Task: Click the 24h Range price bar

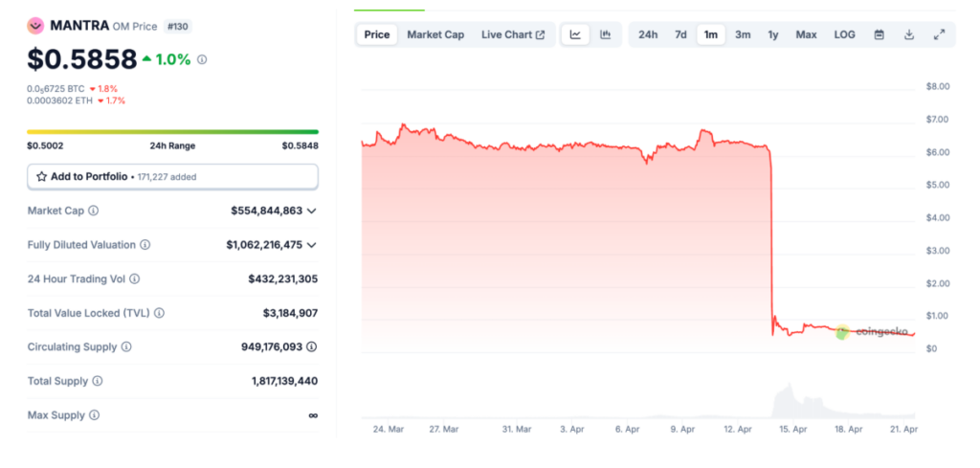Action: (x=172, y=132)
